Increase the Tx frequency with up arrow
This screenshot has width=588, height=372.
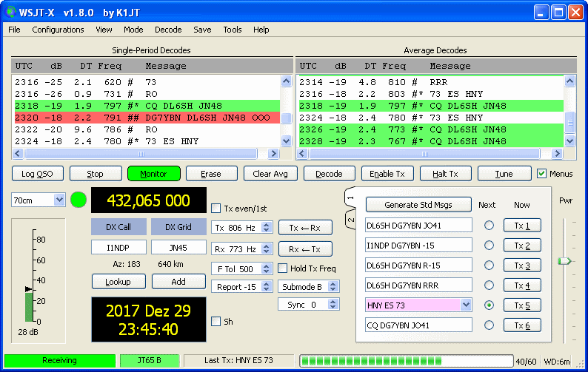(267, 225)
